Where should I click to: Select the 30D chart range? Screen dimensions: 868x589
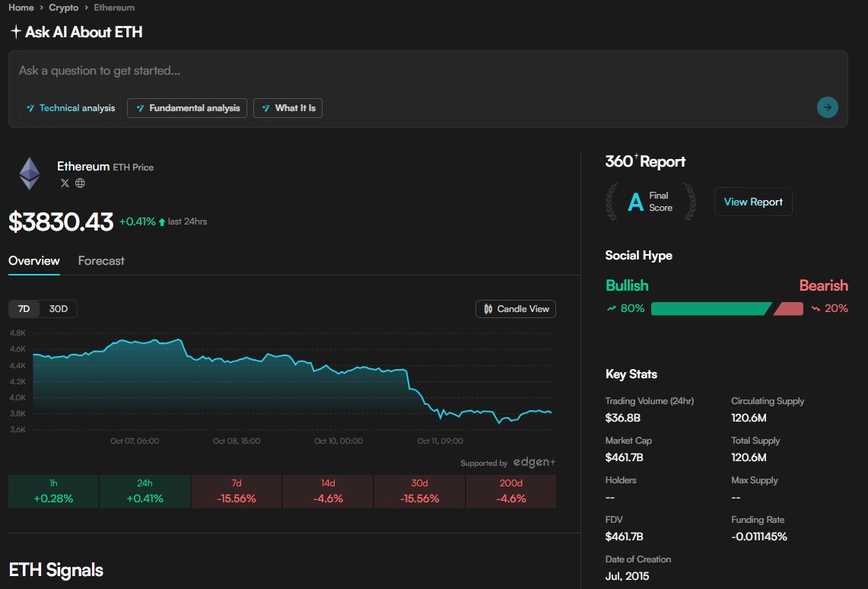pos(57,308)
